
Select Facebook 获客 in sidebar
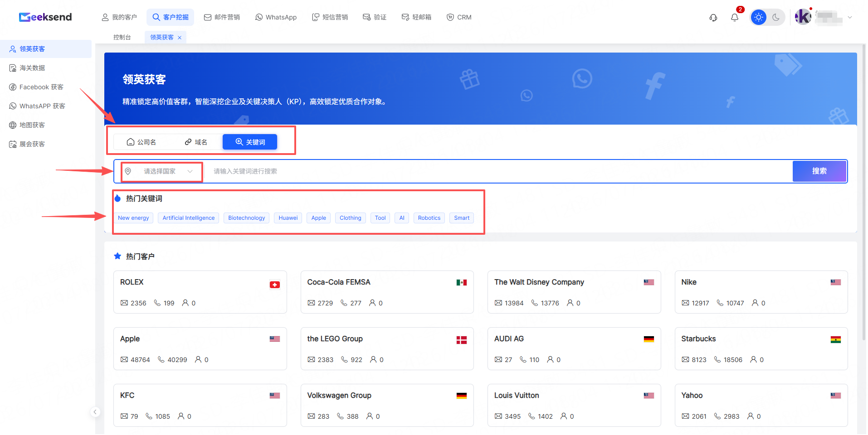[46, 87]
